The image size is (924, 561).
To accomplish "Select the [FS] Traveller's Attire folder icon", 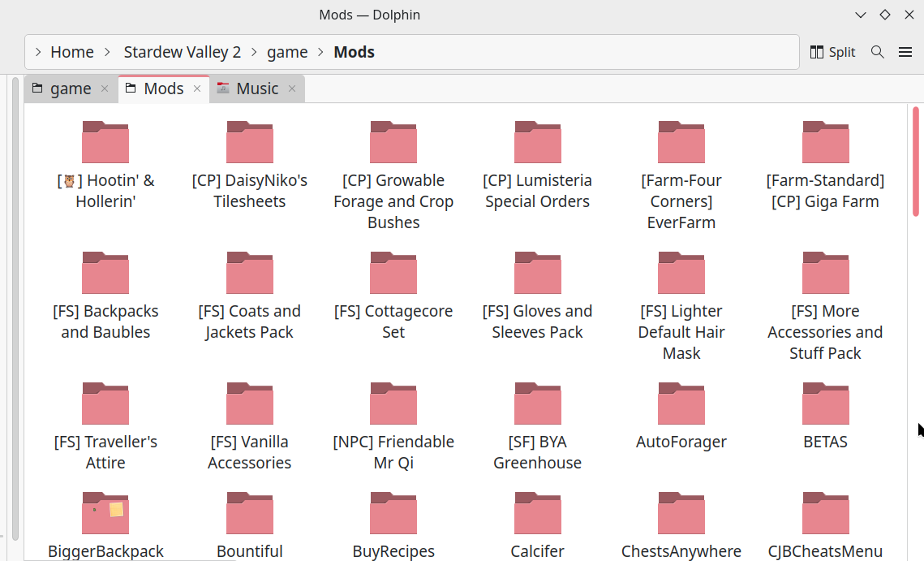I will click(105, 404).
